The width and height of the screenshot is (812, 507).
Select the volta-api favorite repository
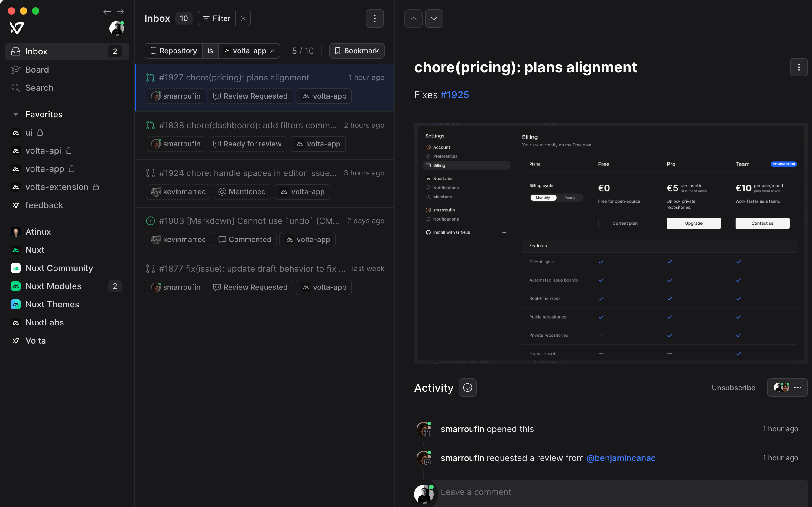click(x=67, y=151)
